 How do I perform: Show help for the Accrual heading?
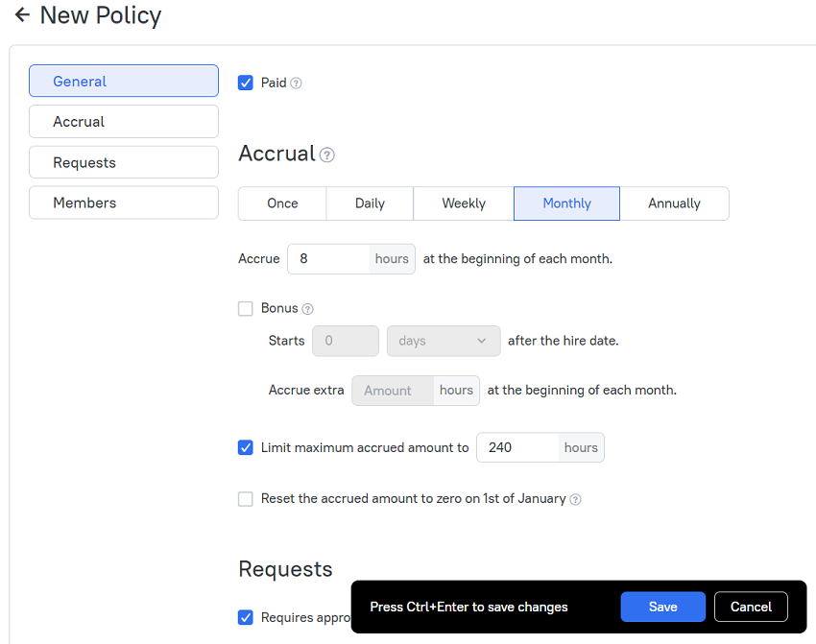[326, 155]
